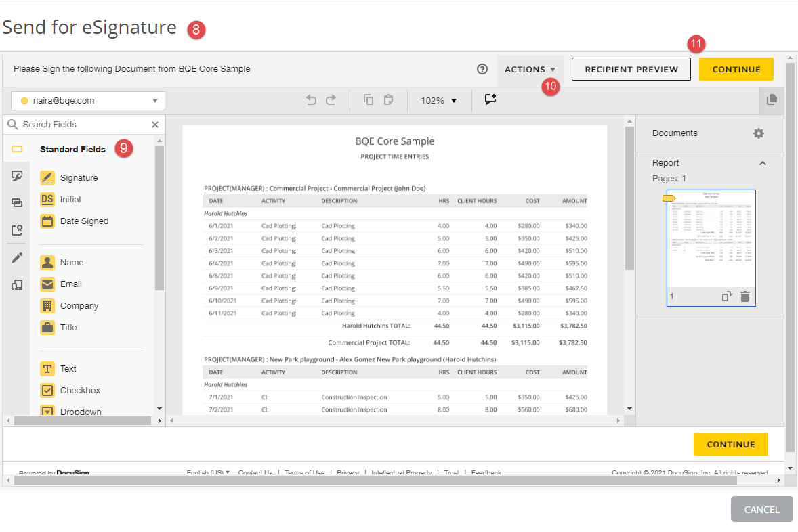
Task: Pick the Signature field
Action: [68, 177]
